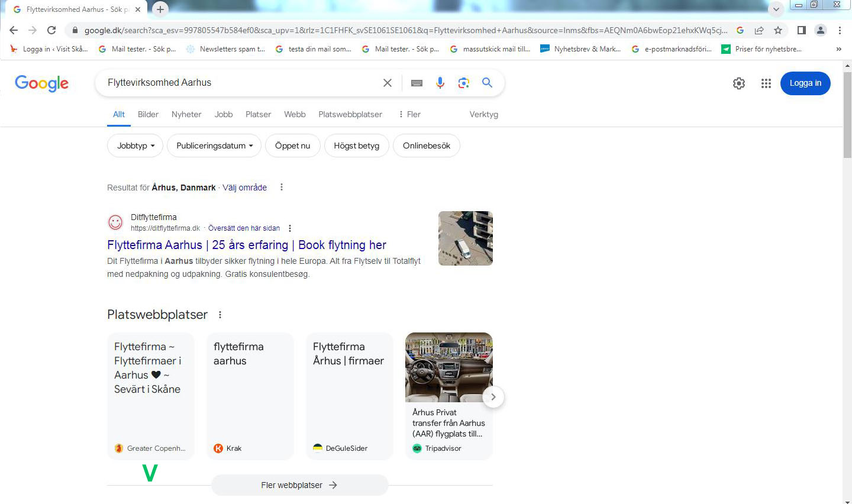852x504 pixels.
Task: Open the Tripadvisor Århus Privat transfer card
Action: coord(449,396)
